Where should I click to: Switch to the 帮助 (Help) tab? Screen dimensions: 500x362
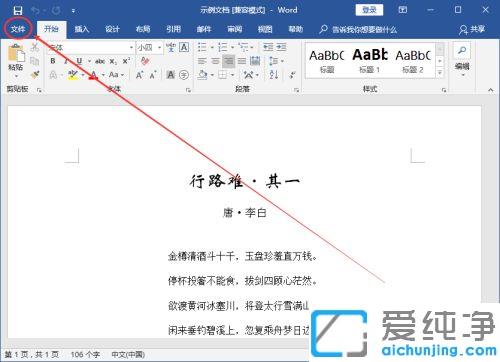pos(296,29)
